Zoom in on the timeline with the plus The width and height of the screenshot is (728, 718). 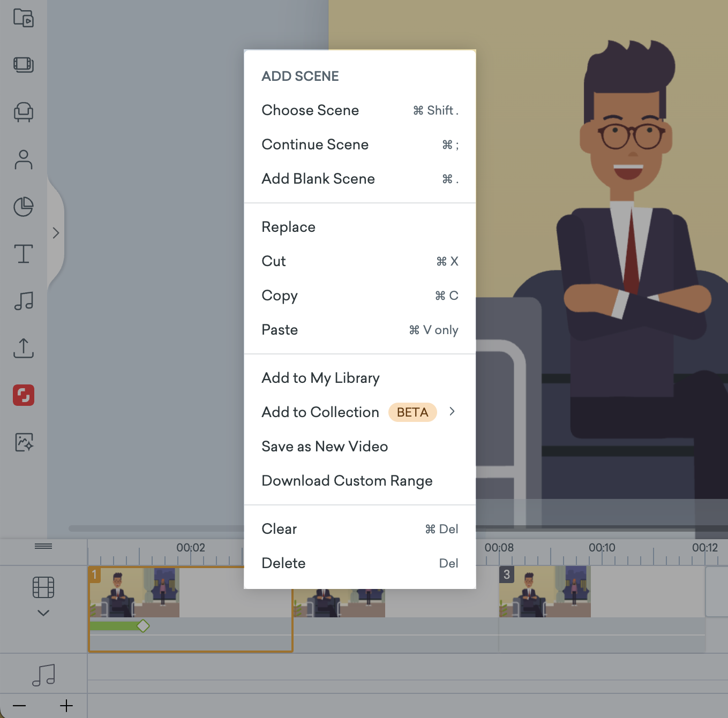coord(66,706)
